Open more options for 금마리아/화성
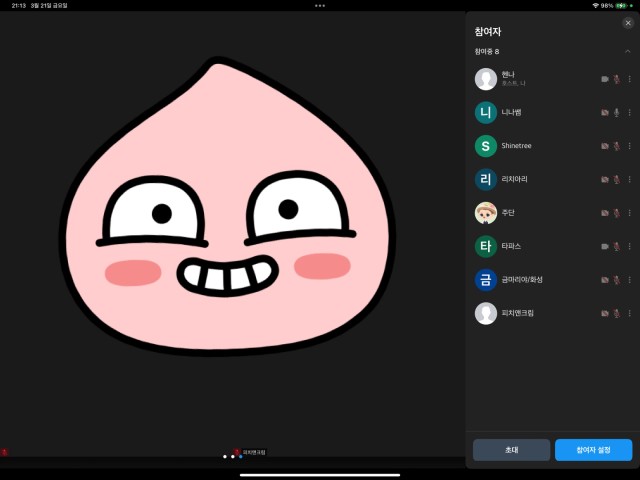 tap(629, 280)
